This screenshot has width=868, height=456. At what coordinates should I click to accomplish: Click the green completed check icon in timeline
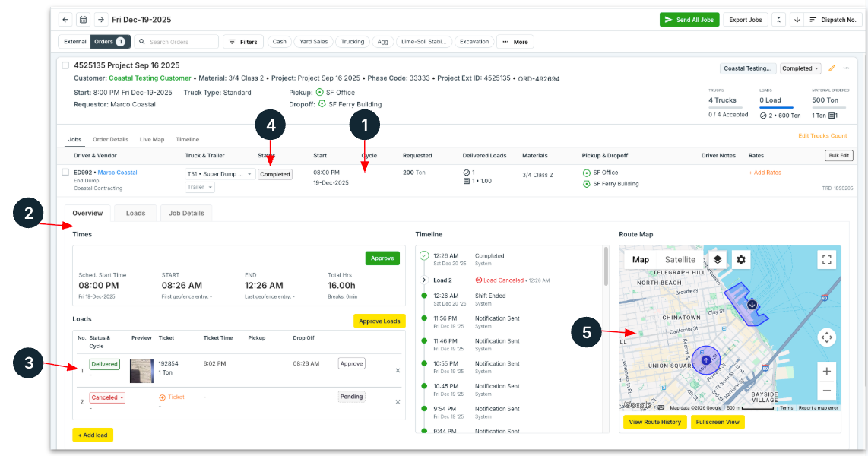pos(424,255)
